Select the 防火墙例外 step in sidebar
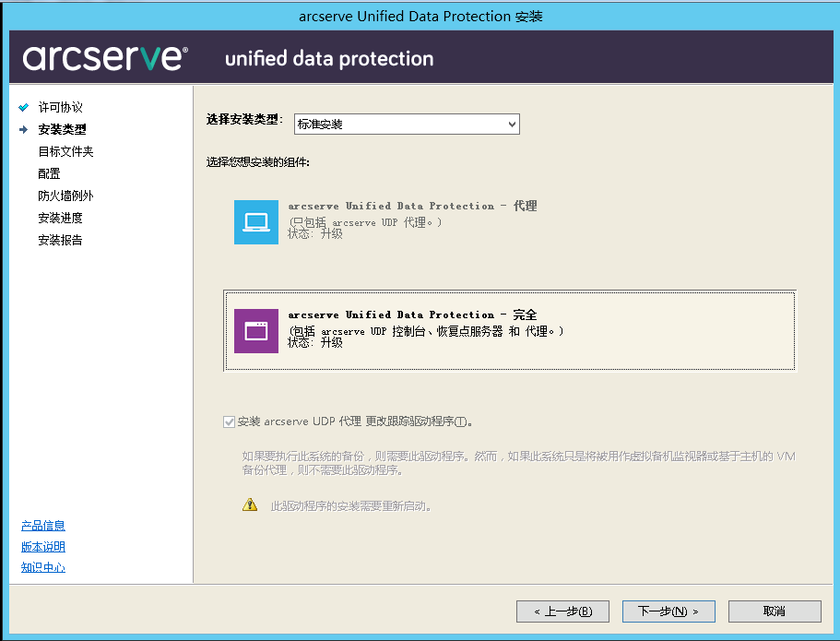Viewport: 840px width, 641px height. coord(65,196)
